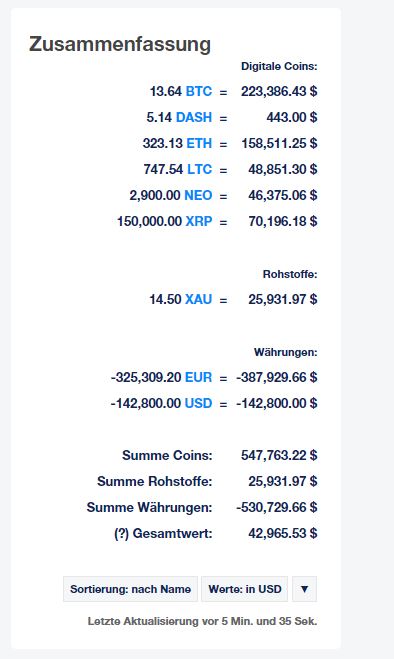Click the Gesamtwert amount 42,965.53 $

(x=283, y=533)
